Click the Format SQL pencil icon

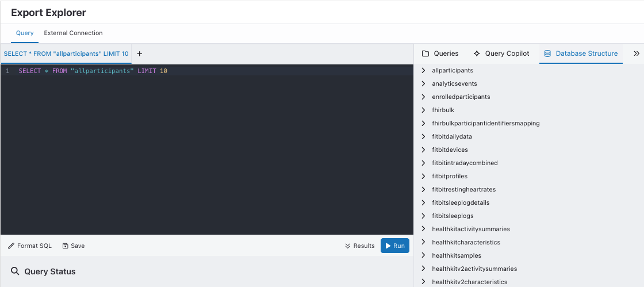[x=11, y=246]
